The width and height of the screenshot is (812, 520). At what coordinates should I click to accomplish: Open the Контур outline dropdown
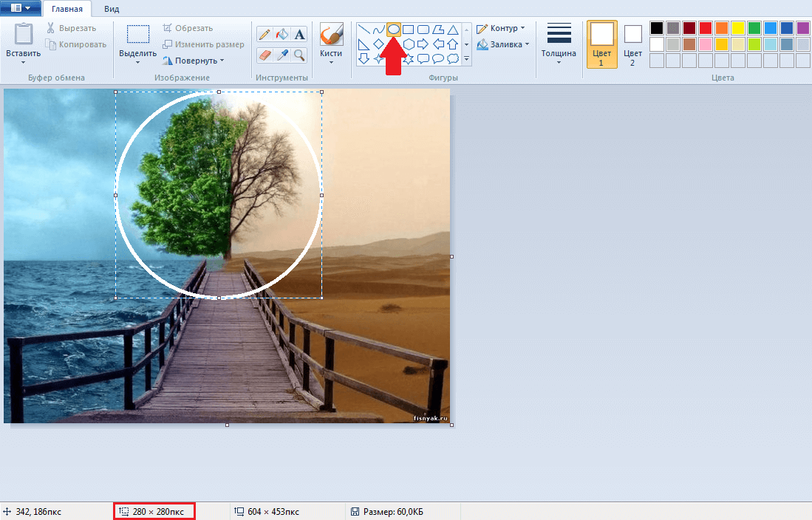point(502,28)
